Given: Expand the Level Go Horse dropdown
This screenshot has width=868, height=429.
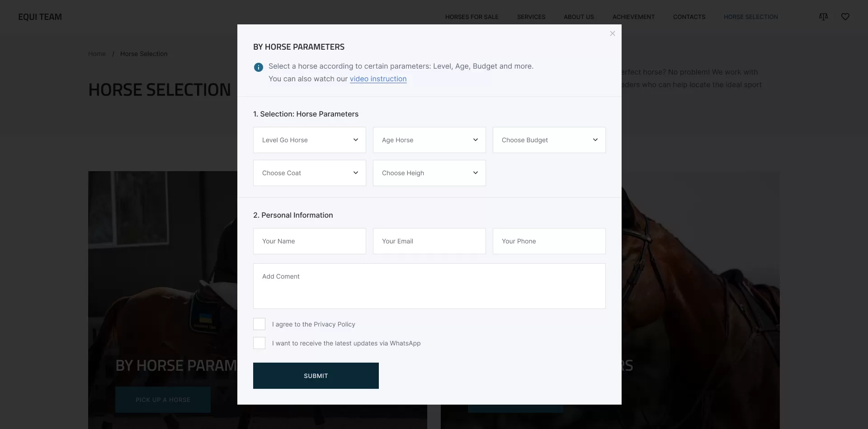Looking at the screenshot, I should tap(310, 140).
